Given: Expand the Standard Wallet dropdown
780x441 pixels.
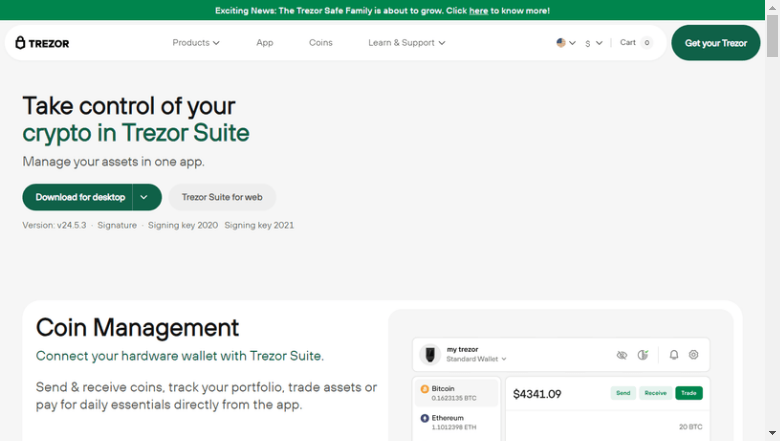Looking at the screenshot, I should tap(476, 359).
